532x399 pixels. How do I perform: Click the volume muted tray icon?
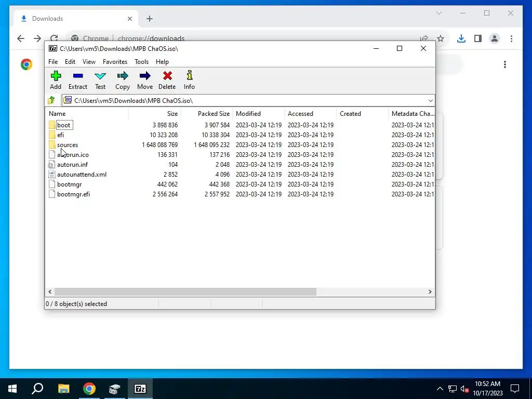point(465,389)
